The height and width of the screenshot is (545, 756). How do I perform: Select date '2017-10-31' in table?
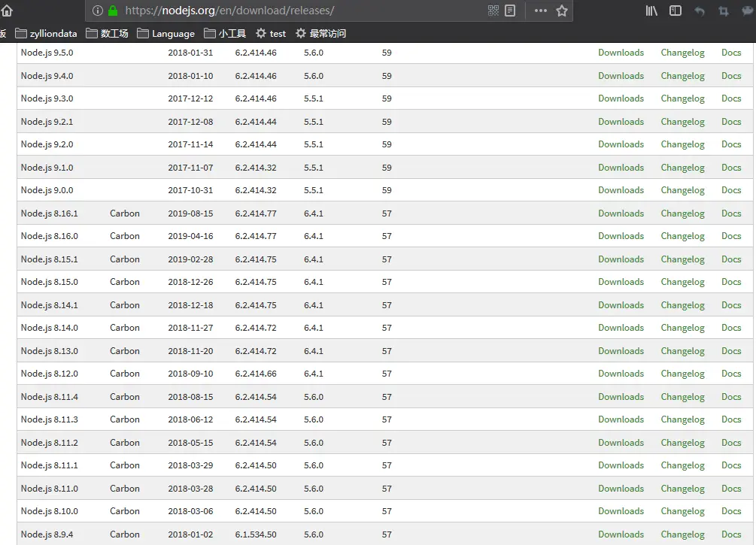(190, 190)
